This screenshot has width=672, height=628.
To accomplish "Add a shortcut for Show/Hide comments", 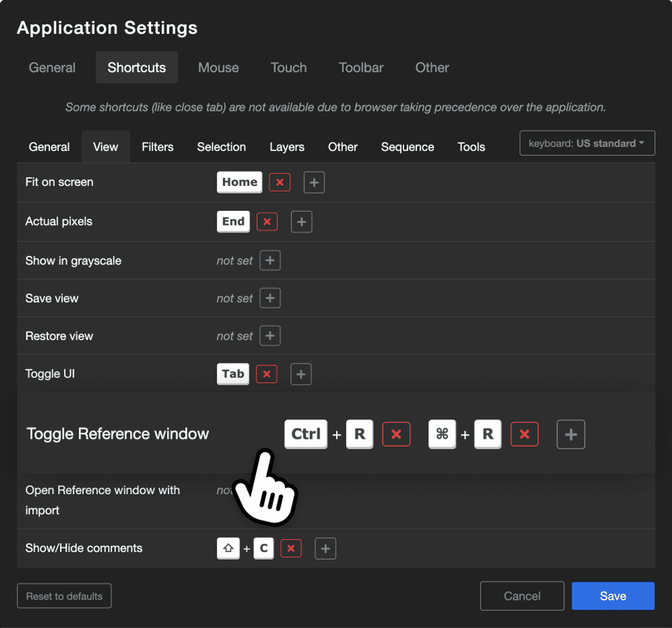I will (x=325, y=548).
